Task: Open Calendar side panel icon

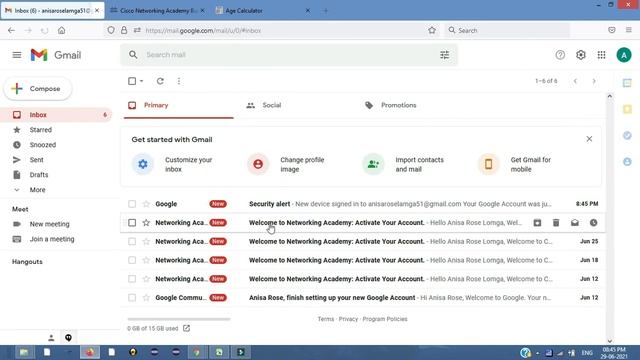Action: 627,83
